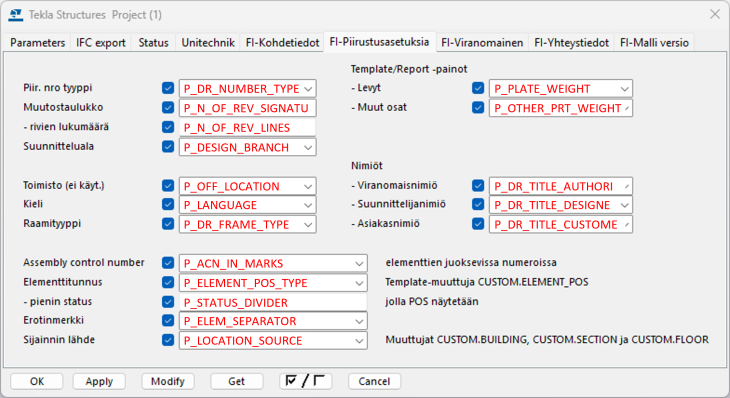Click the Cancel button
Image resolution: width=730 pixels, height=398 pixels.
click(x=374, y=381)
